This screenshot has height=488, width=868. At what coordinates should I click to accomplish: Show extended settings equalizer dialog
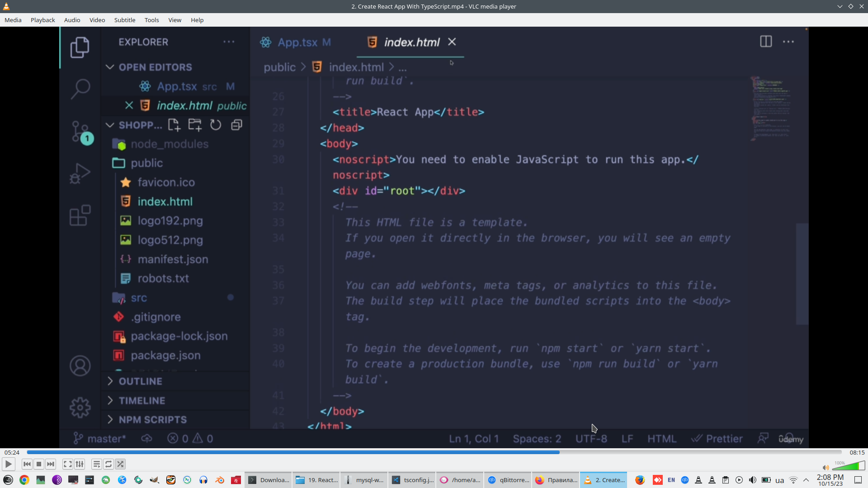(80, 464)
